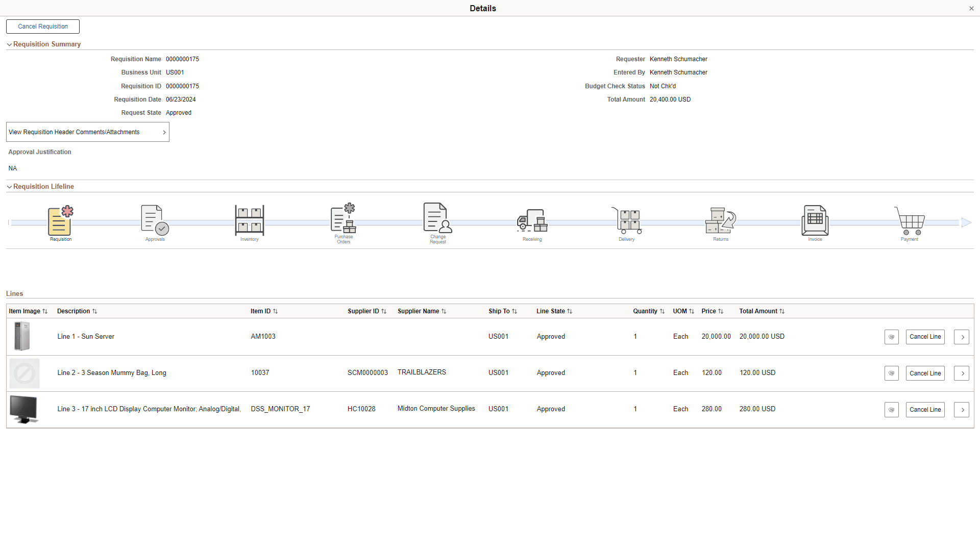Cancel Line 2 - 3 Season Mummy Bag
This screenshot has height=551, width=980.
coord(925,373)
